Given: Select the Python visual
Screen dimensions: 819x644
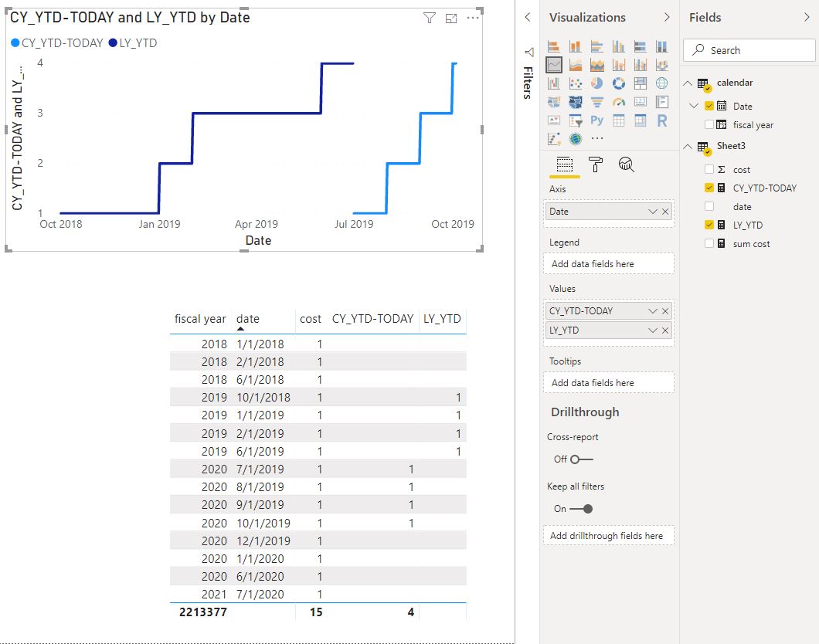Looking at the screenshot, I should click(597, 120).
